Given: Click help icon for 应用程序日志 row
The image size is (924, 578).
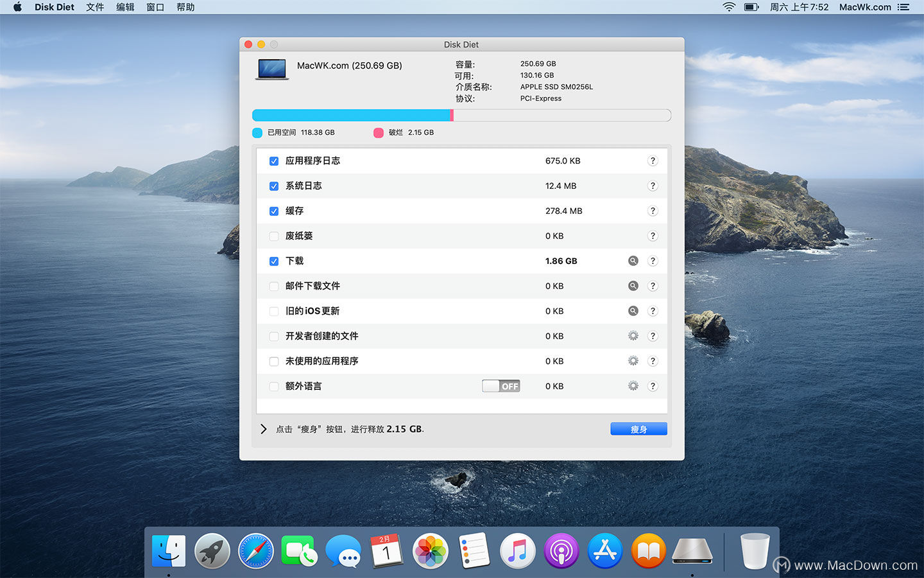Looking at the screenshot, I should coord(653,161).
